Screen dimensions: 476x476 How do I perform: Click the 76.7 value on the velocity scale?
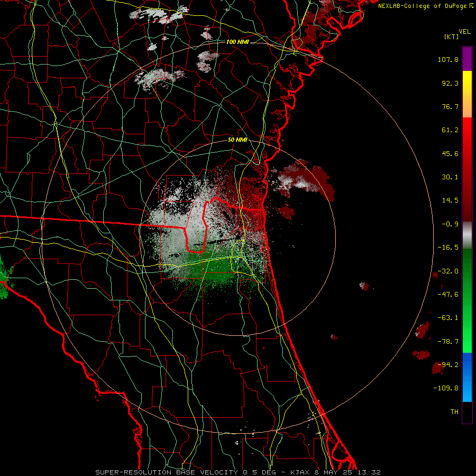tap(450, 106)
